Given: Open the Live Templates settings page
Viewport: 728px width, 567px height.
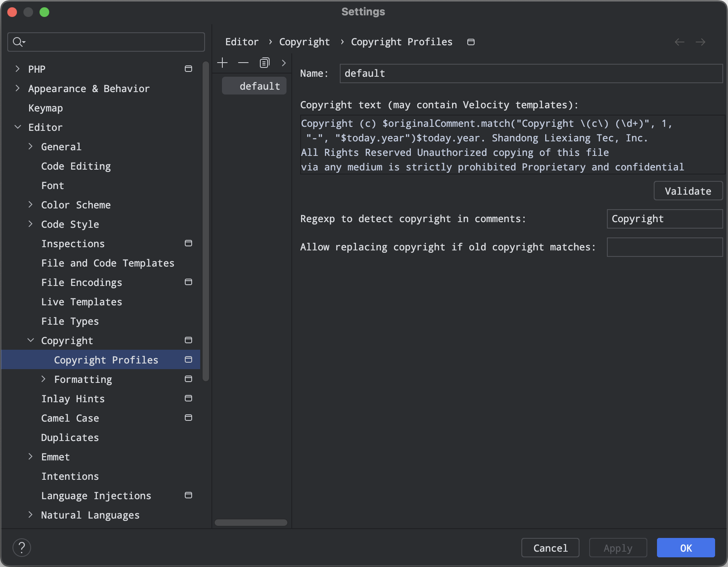Looking at the screenshot, I should tap(82, 302).
